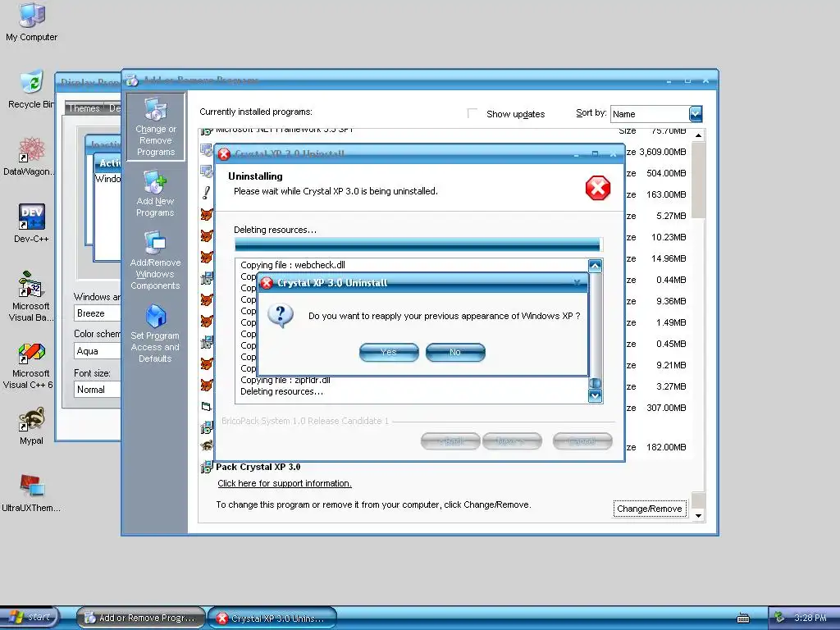Click the disabled Cancel button in uninstaller
Screen dimensions: 840x630
582,441
